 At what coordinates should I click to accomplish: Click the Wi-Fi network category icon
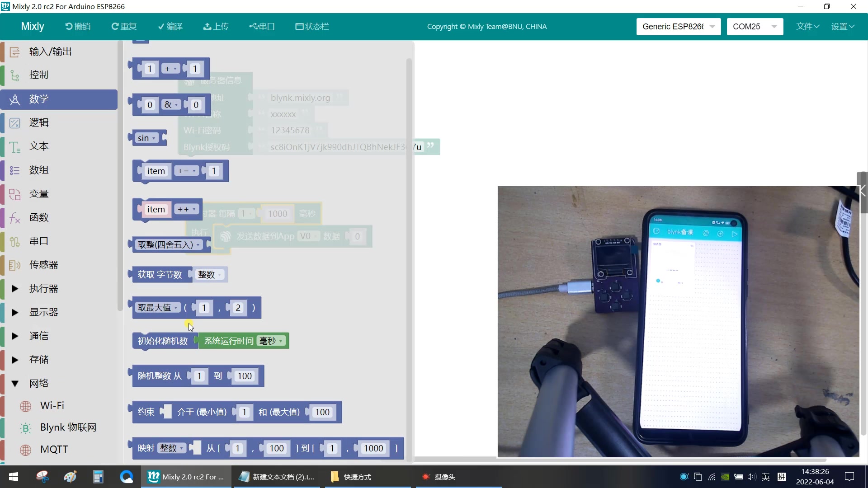26,406
